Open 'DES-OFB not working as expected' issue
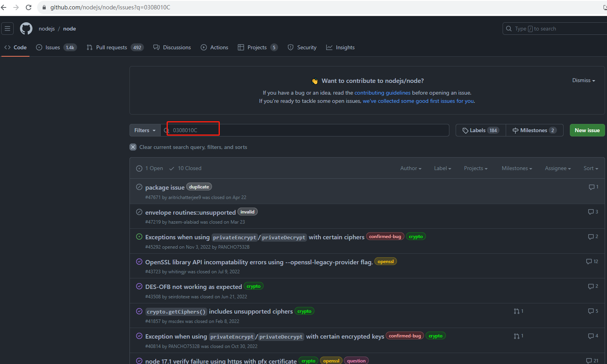Image resolution: width=607 pixels, height=364 pixels. point(193,287)
